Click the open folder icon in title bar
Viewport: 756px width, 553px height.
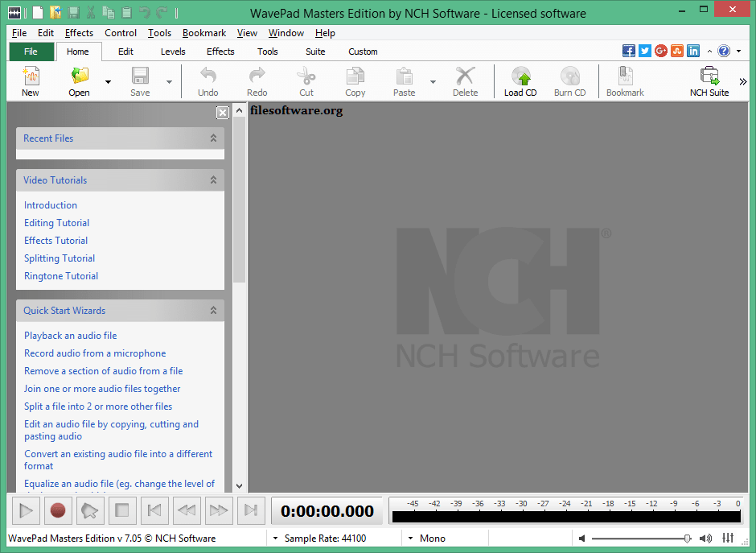pyautogui.click(x=55, y=13)
